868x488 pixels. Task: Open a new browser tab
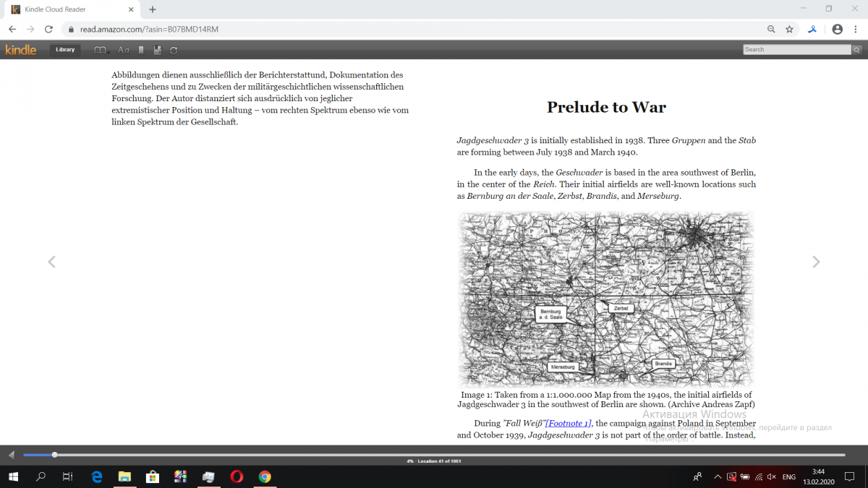pos(153,9)
